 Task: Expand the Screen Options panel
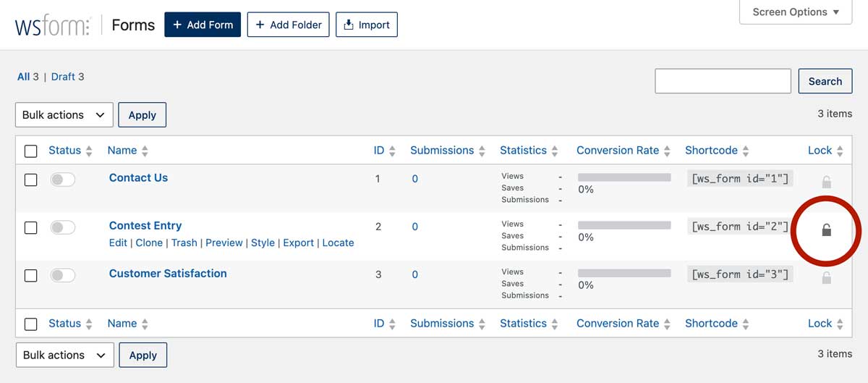point(796,12)
